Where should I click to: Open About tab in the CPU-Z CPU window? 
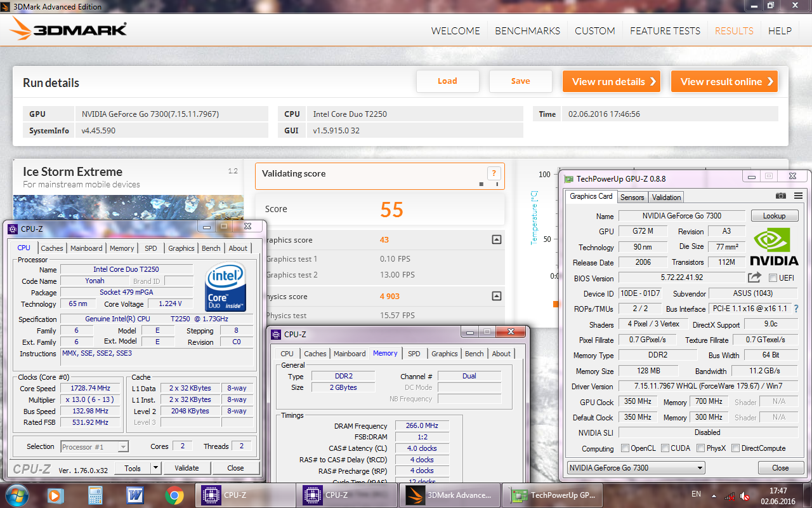click(x=238, y=248)
